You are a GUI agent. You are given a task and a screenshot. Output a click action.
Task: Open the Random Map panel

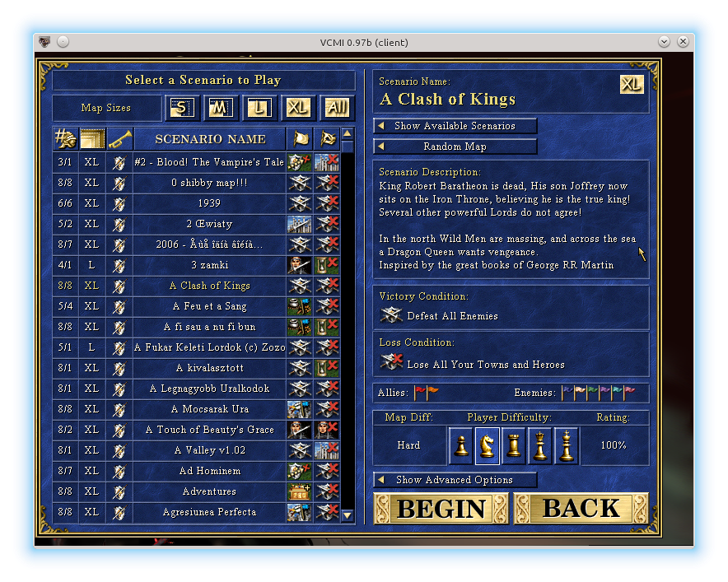(455, 147)
